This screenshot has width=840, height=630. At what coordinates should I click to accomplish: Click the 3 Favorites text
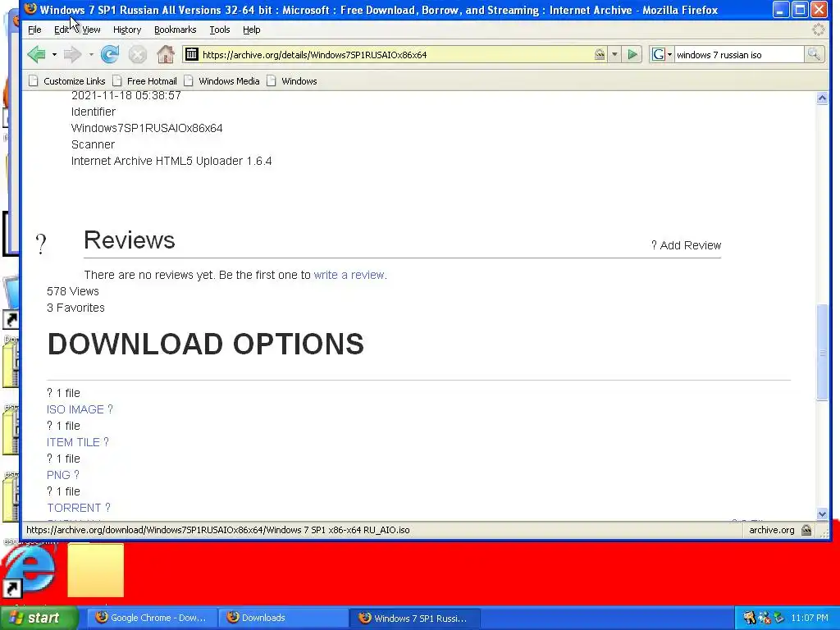coord(75,308)
